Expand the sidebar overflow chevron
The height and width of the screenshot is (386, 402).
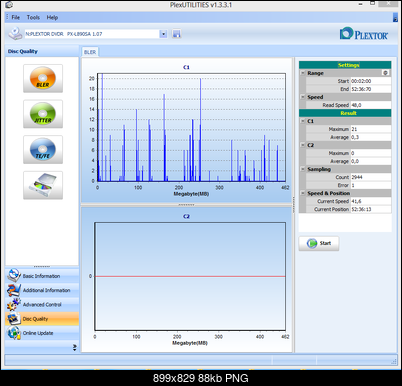coord(75,348)
